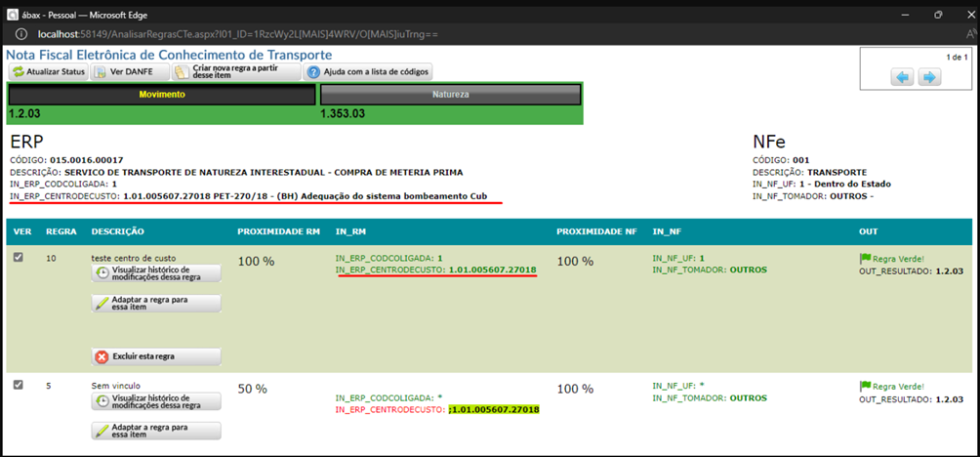This screenshot has height=457, width=980.
Task: Uncheck the VER checkbox for rule 10
Action: [x=19, y=258]
